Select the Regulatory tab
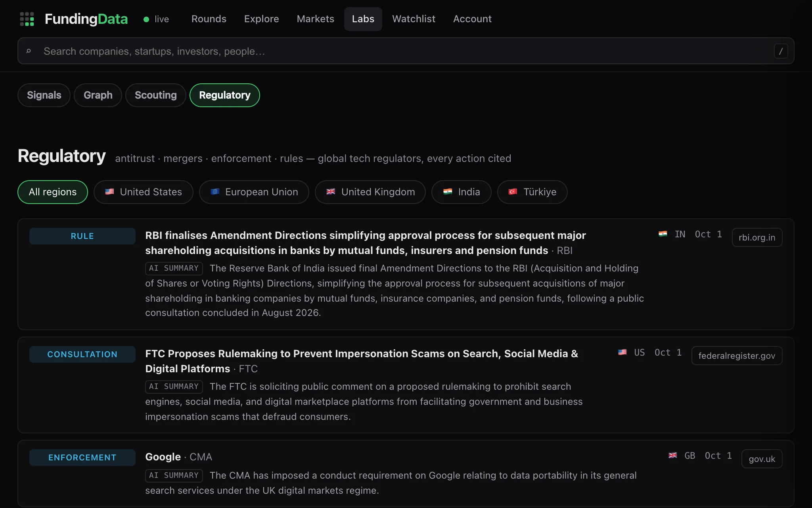Screen dimensions: 812x508 click(x=225, y=95)
